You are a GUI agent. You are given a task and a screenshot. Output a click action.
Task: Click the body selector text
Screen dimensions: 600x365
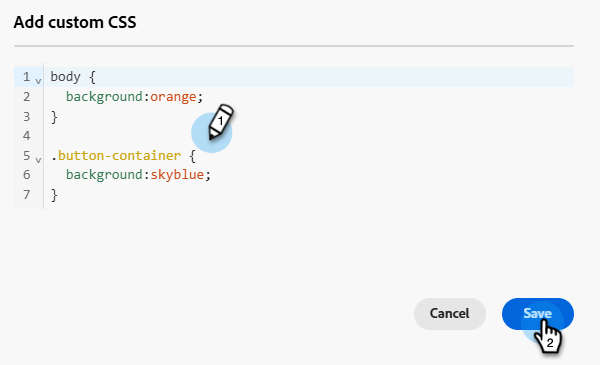[x=65, y=77]
